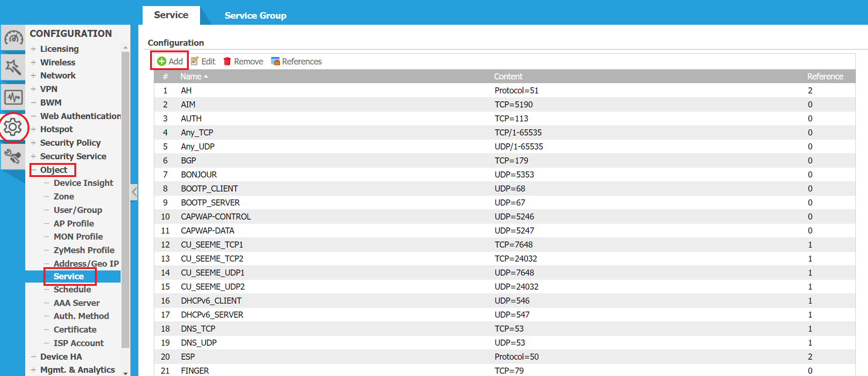868x376 pixels.
Task: Select the CAPWAP-DATA service row
Action: click(505, 230)
